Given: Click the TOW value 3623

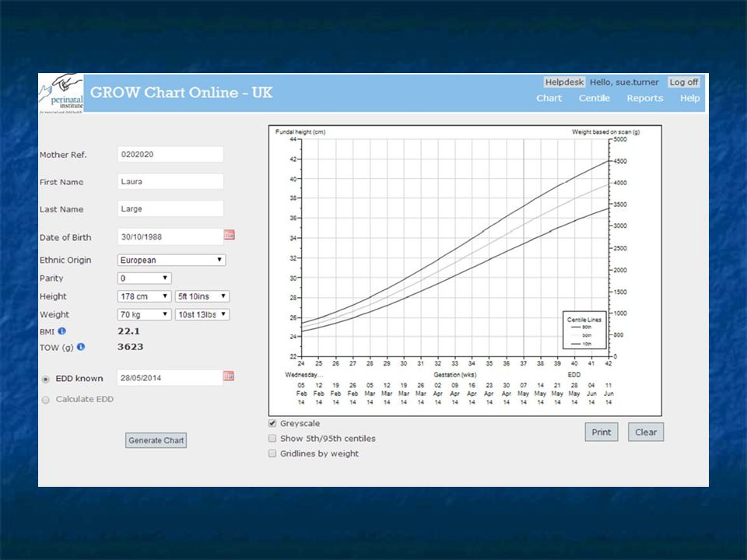Looking at the screenshot, I should [x=130, y=347].
